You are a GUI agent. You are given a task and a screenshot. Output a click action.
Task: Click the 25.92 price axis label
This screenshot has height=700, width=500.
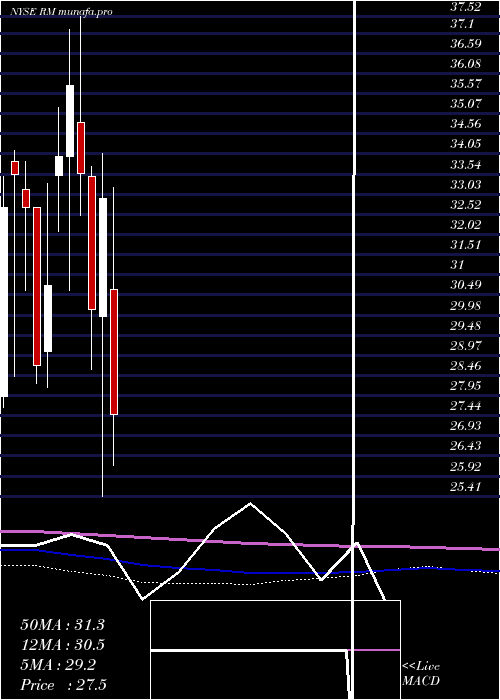pyautogui.click(x=466, y=467)
